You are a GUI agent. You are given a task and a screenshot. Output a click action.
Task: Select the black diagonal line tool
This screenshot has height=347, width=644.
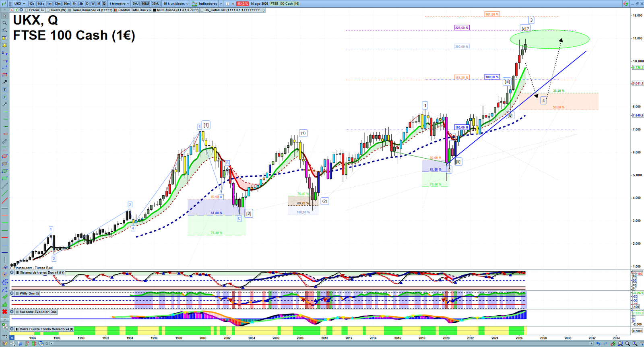click(4, 186)
